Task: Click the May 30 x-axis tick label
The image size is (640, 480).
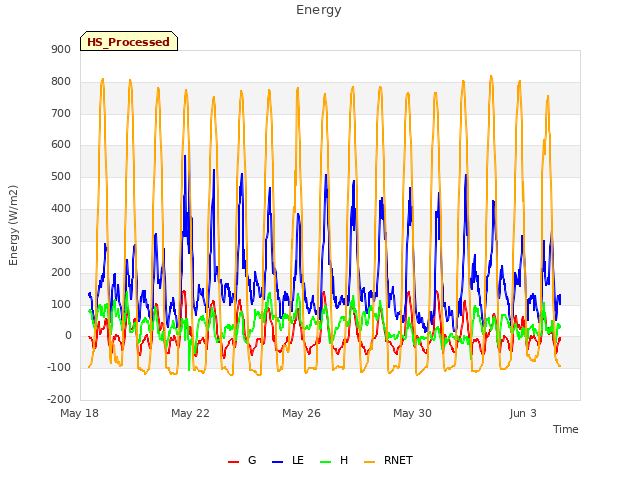Action: tap(412, 413)
